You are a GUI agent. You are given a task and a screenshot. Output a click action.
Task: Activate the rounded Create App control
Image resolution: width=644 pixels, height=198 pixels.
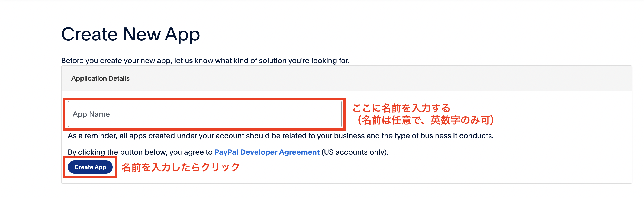(x=90, y=167)
